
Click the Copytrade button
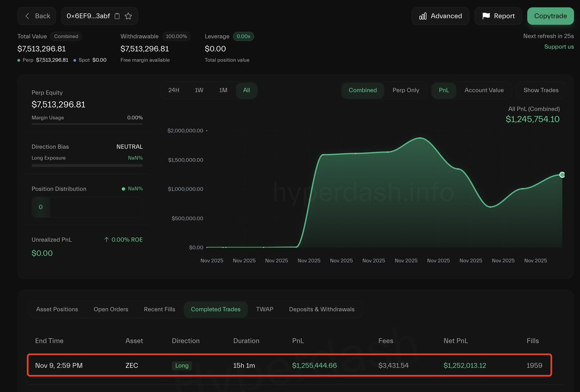550,16
